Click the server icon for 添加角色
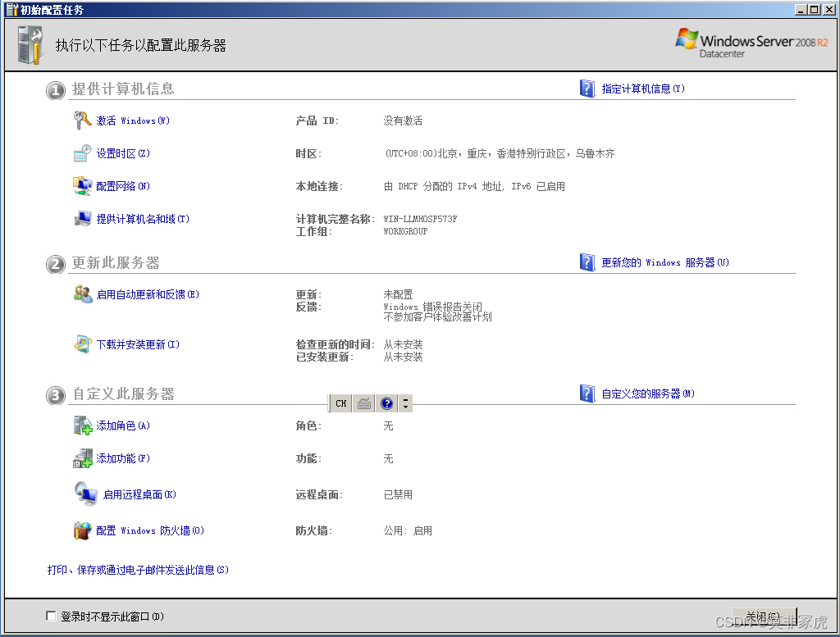This screenshot has height=637, width=840. click(83, 425)
